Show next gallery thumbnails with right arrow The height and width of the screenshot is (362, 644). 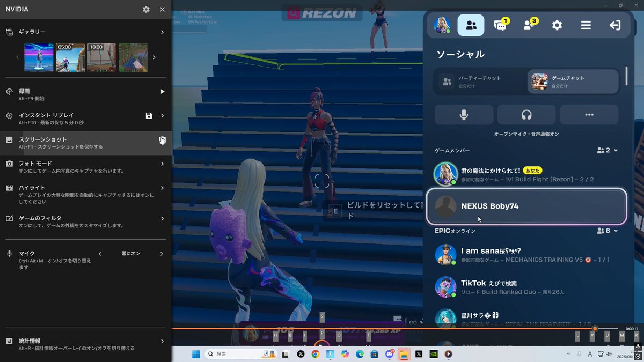155,57
